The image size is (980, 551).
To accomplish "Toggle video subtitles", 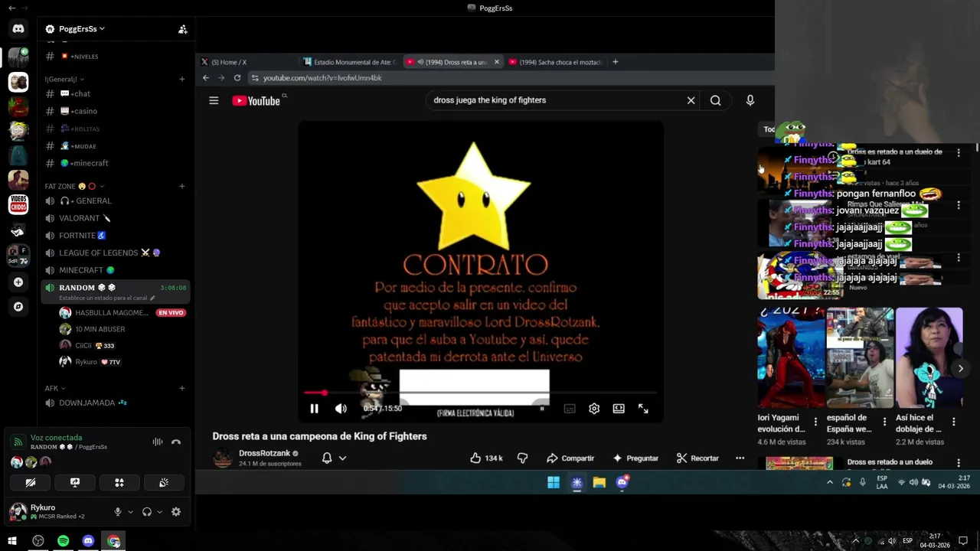I will pos(570,409).
